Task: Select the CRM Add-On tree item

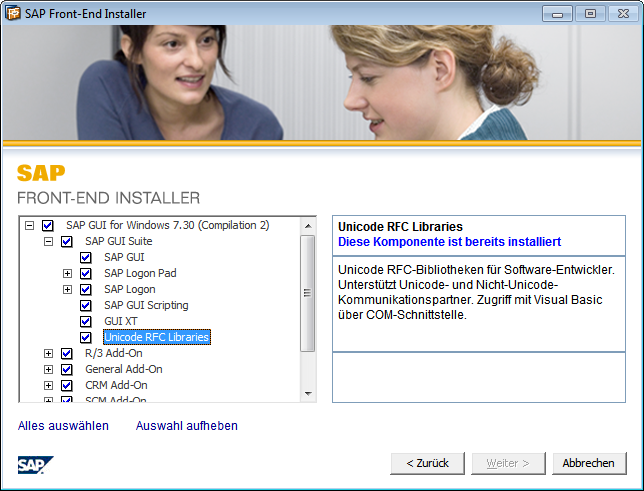Action: point(116,385)
